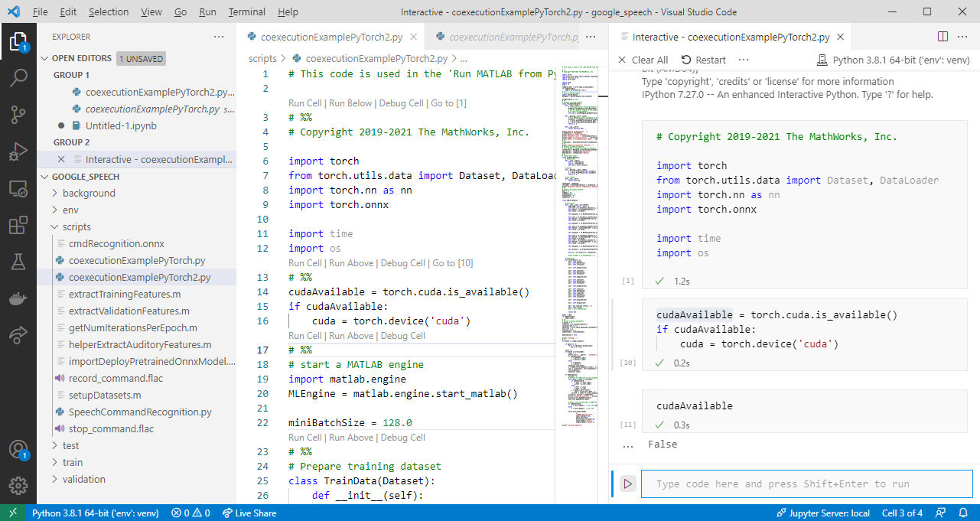
Task: Click Run Above above line 23
Action: click(x=351, y=438)
